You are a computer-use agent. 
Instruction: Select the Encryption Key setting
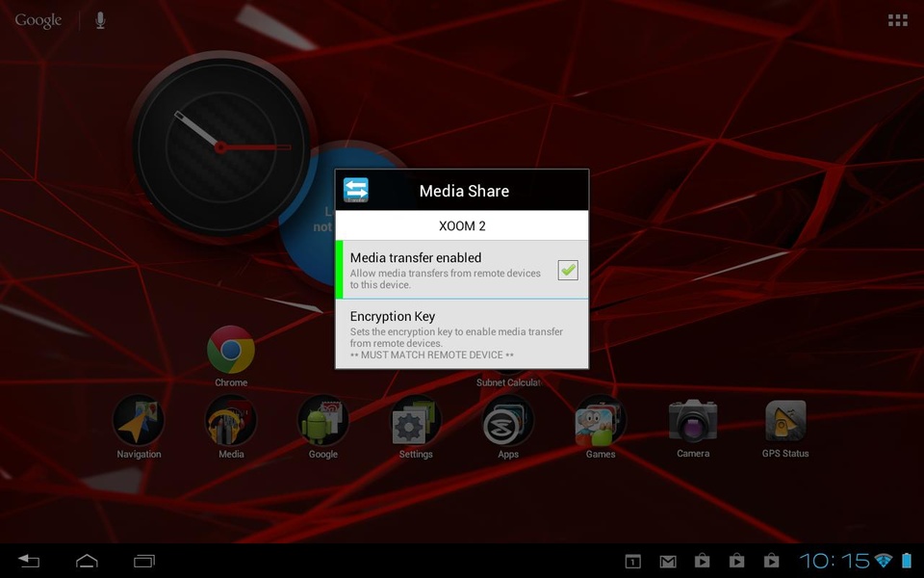[461, 334]
